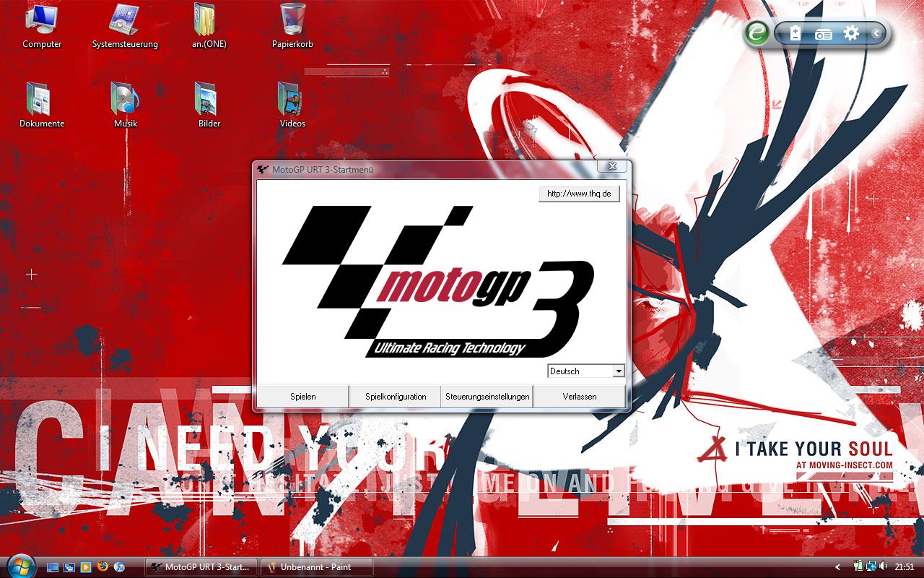
Task: Click Switch between windows quick launch icon
Action: coord(69,567)
